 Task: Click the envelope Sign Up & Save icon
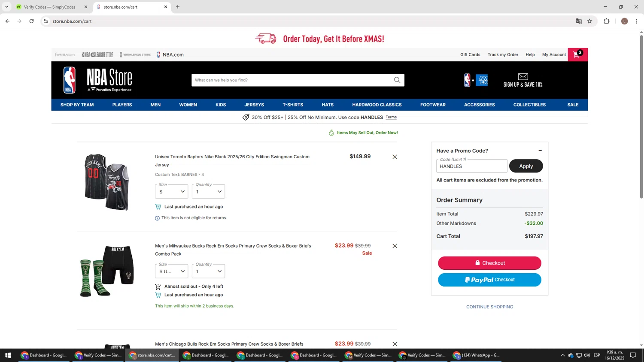tap(523, 76)
